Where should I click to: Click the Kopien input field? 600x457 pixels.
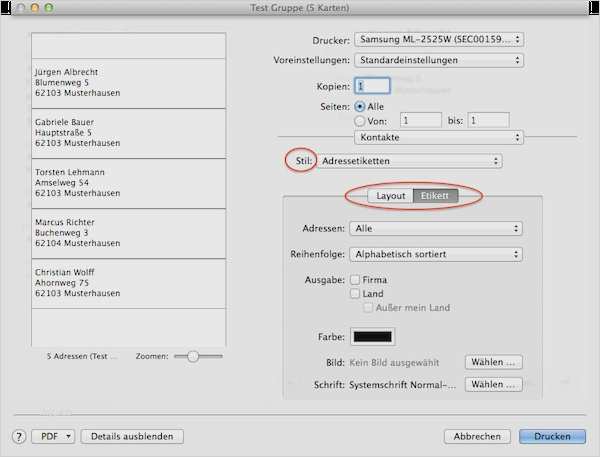pos(372,86)
